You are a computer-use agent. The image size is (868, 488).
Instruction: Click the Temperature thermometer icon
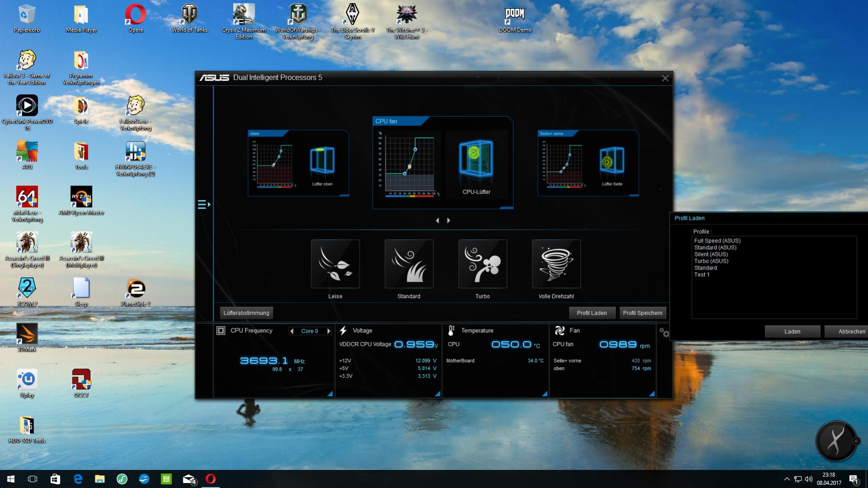point(451,331)
